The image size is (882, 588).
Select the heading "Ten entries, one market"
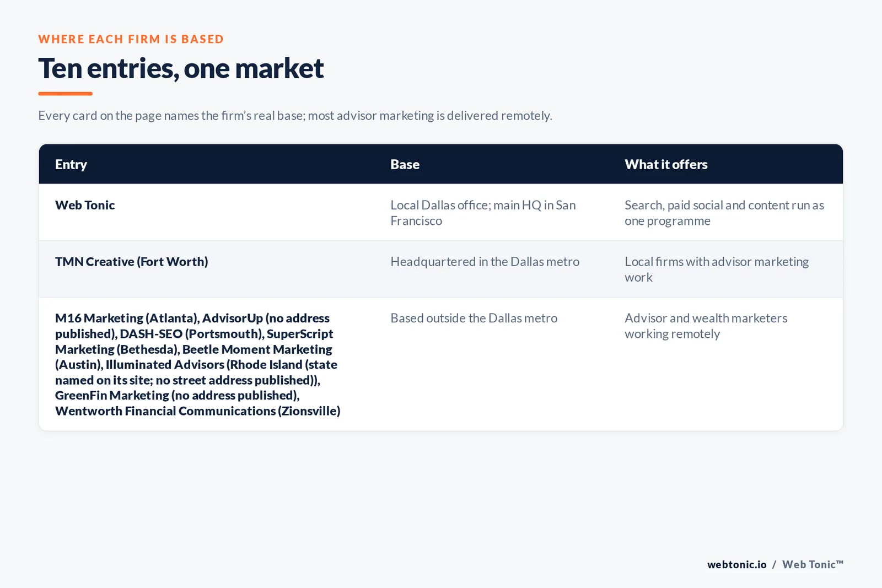pos(181,68)
